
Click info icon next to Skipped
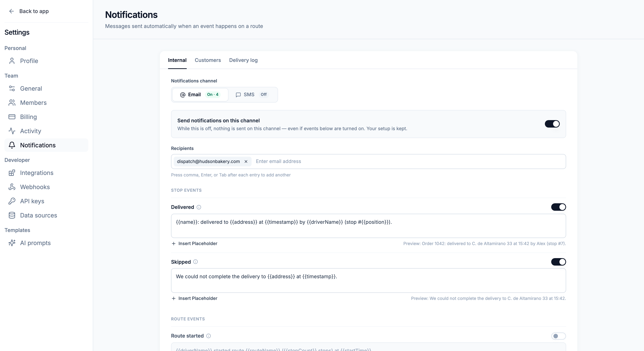point(195,262)
